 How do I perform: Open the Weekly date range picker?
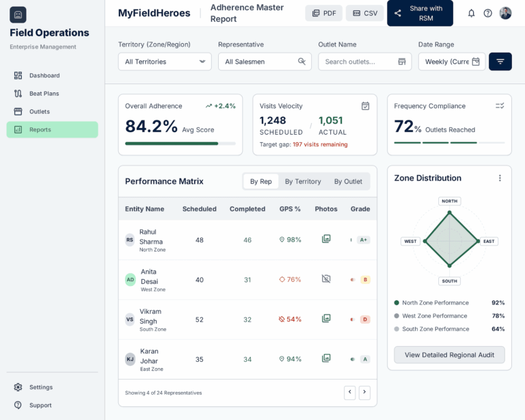pyautogui.click(x=452, y=62)
